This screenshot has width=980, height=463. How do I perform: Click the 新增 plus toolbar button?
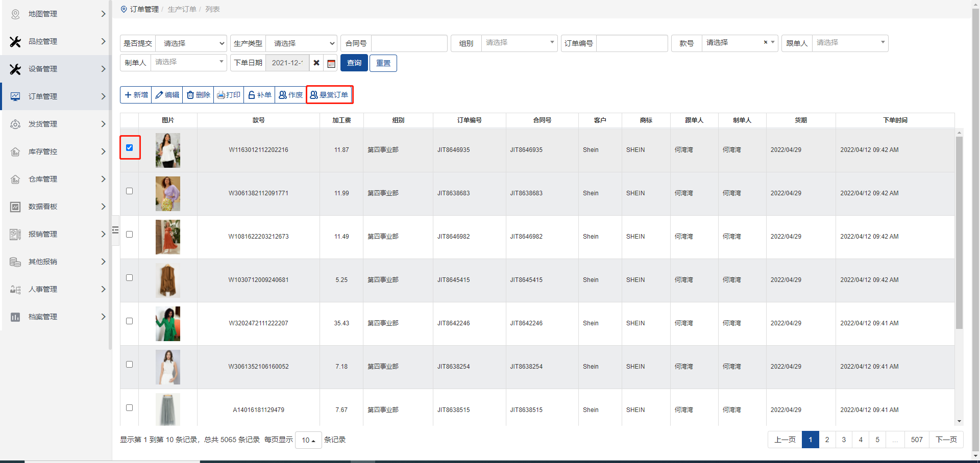tap(136, 95)
